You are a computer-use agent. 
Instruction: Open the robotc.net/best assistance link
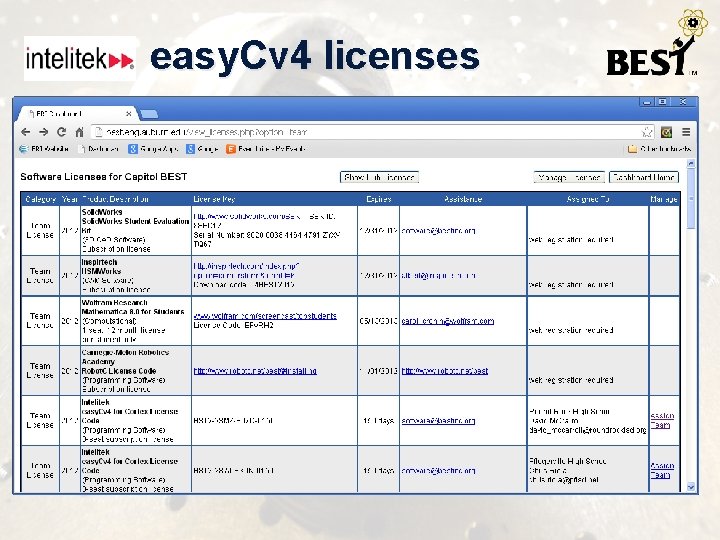coord(444,371)
